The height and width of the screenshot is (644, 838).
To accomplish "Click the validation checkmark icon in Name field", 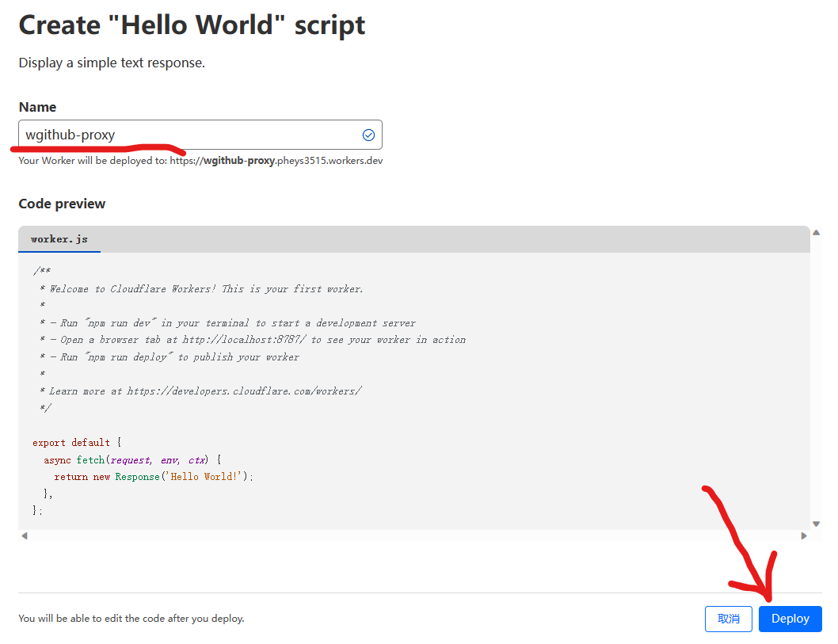I will (x=368, y=135).
